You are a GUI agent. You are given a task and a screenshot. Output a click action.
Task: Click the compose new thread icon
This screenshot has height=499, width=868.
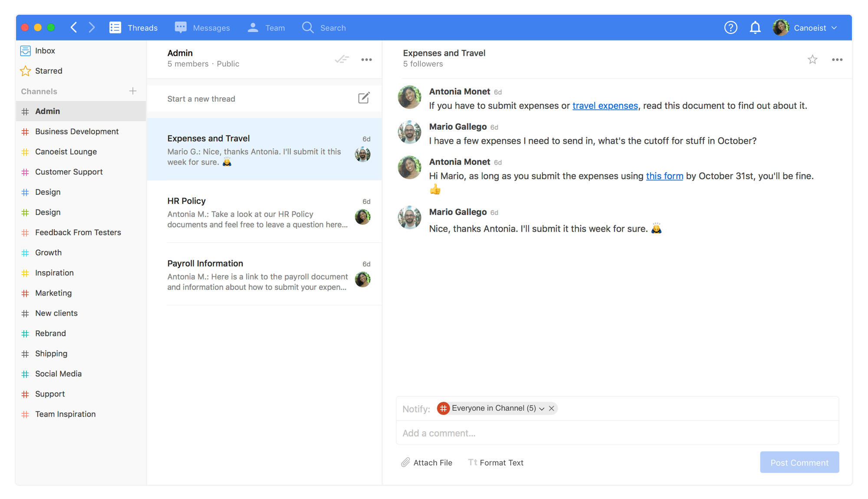364,98
